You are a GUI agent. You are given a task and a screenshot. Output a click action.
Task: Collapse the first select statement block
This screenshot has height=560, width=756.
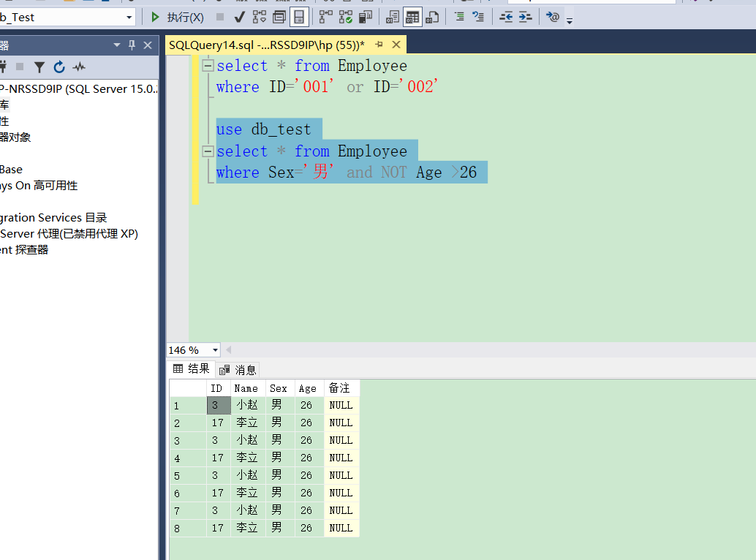tap(208, 66)
